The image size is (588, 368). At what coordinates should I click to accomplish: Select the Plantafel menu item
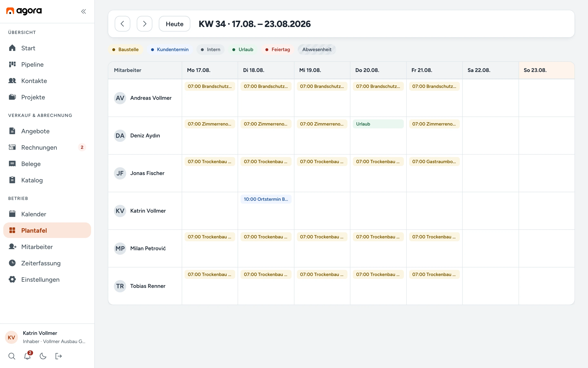[47, 230]
